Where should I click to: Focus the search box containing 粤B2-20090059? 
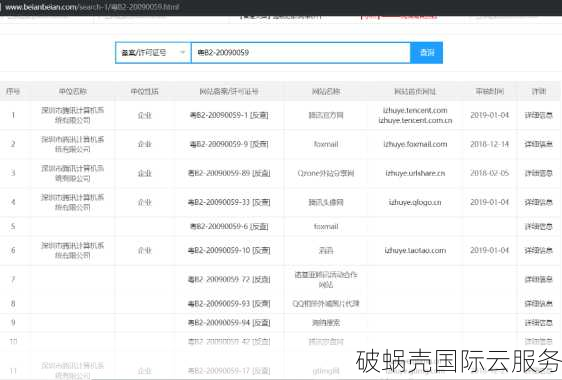coord(301,53)
